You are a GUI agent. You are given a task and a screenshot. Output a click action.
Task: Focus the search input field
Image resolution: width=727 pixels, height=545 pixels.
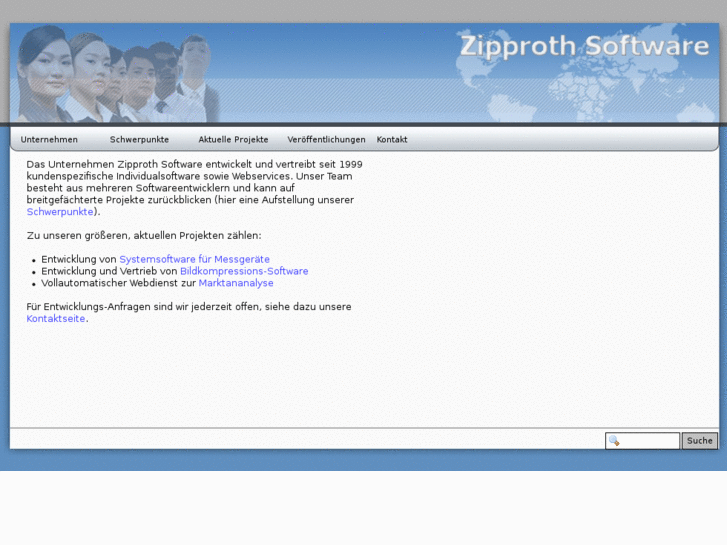pos(643,441)
